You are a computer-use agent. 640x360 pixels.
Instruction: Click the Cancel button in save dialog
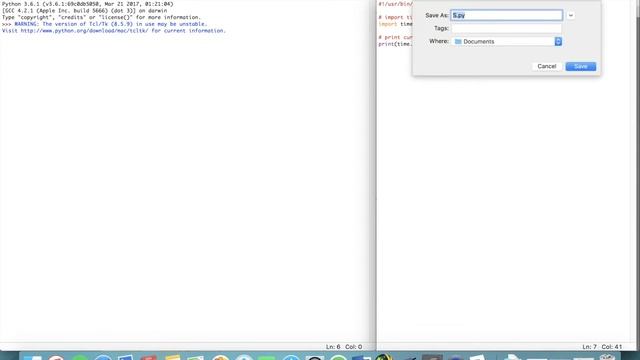[547, 66]
